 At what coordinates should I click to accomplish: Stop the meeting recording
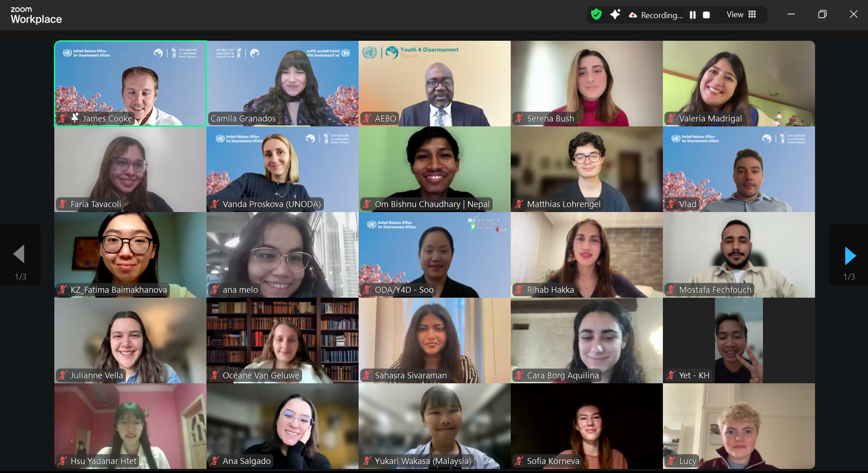pos(706,15)
